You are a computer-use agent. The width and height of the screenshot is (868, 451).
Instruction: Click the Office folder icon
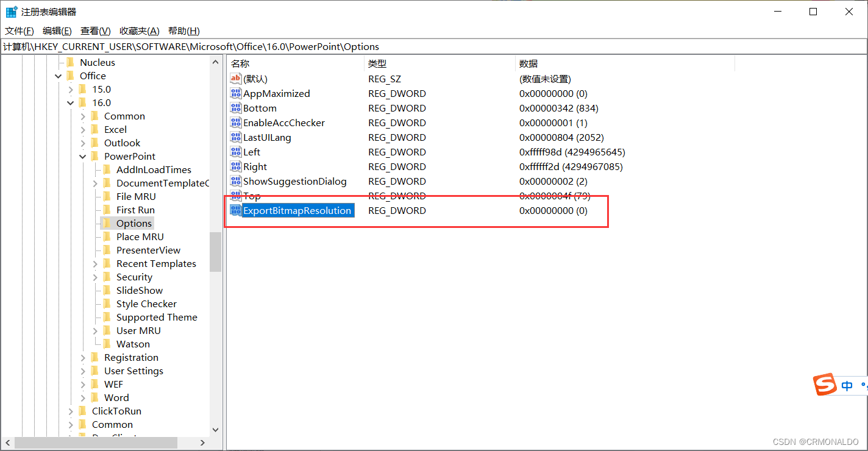click(70, 76)
